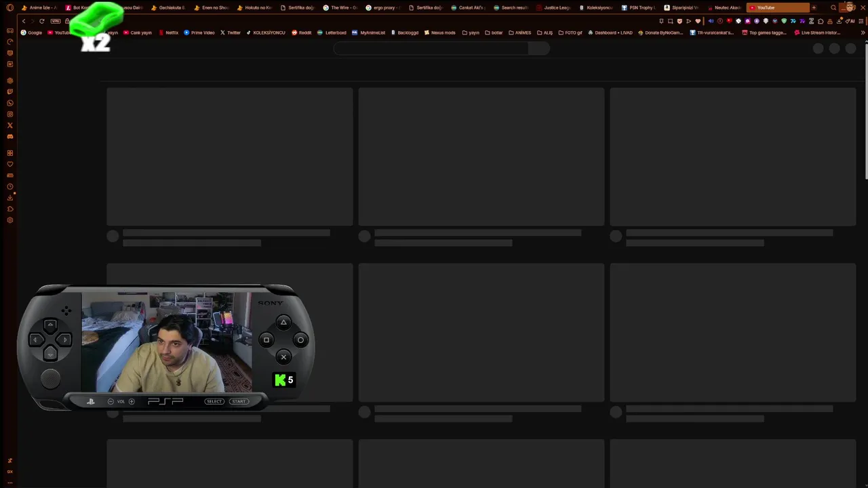Screen dimensions: 868x488
Task: Open the toolbar downloads arrow icon
Action: tap(839, 21)
